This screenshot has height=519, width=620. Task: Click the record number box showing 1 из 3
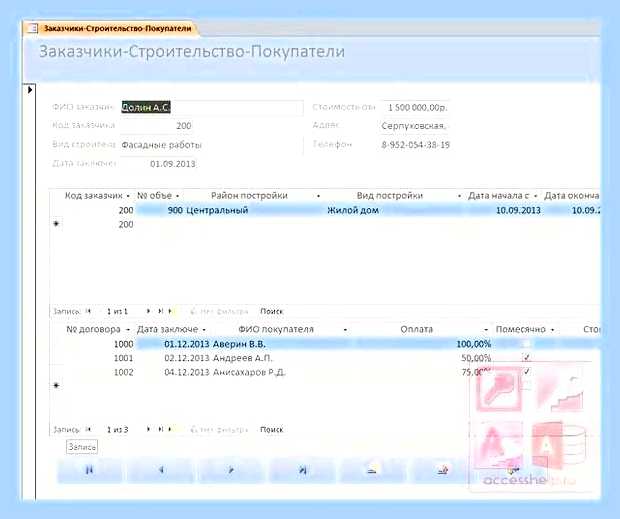click(x=117, y=429)
